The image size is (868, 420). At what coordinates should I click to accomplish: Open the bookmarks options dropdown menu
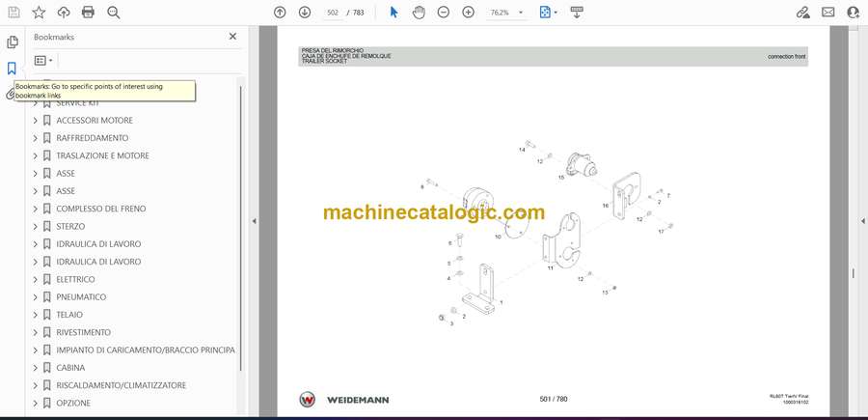[43, 60]
